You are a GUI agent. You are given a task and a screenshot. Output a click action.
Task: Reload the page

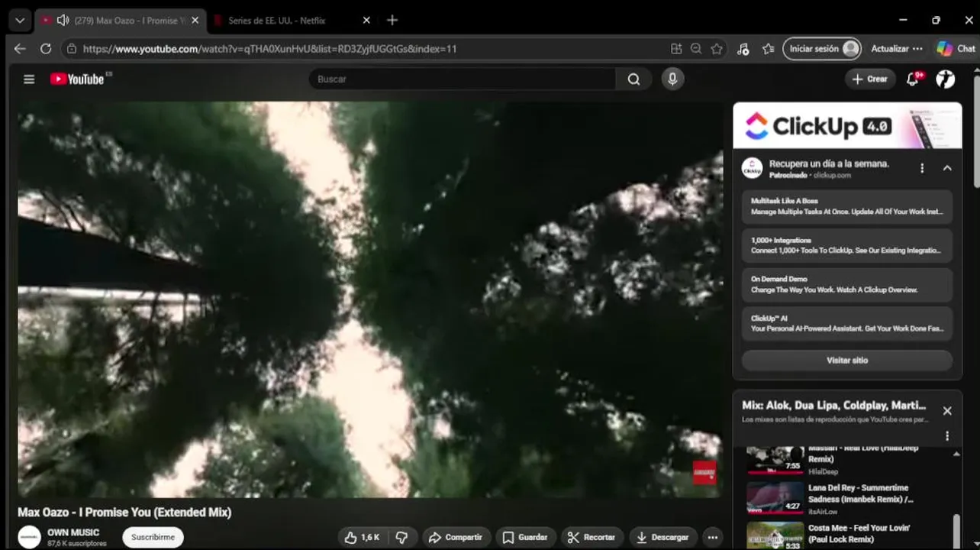coord(46,48)
